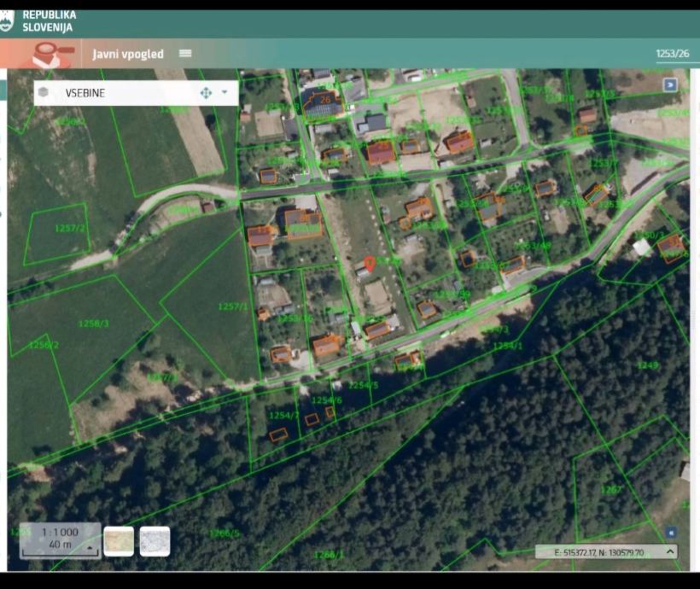This screenshot has width=700, height=589.
Task: Click the layers stack icon in Vsebine panel
Action: (44, 92)
